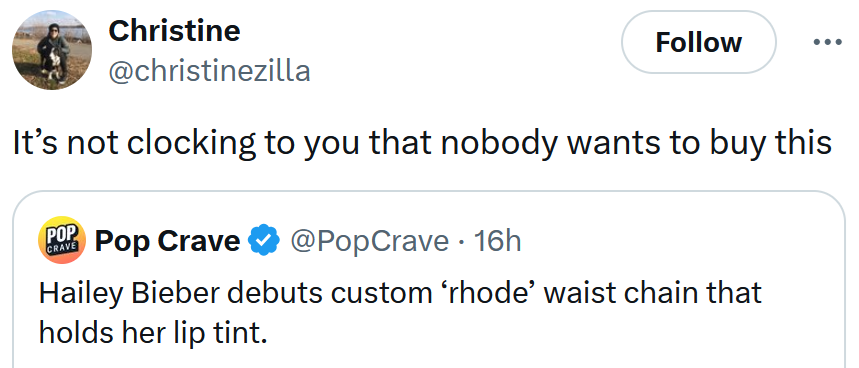Click the 16h timestamp on quoted post

tap(497, 241)
